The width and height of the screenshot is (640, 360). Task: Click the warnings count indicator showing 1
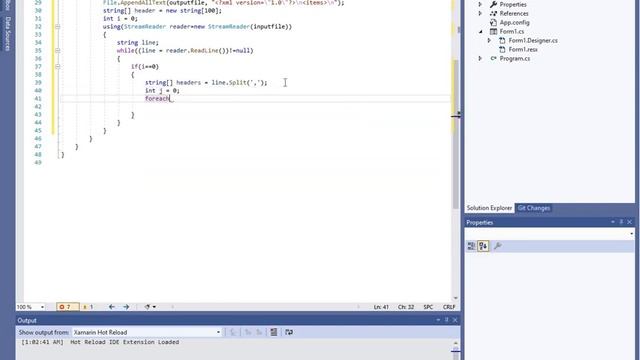pyautogui.click(x=88, y=307)
